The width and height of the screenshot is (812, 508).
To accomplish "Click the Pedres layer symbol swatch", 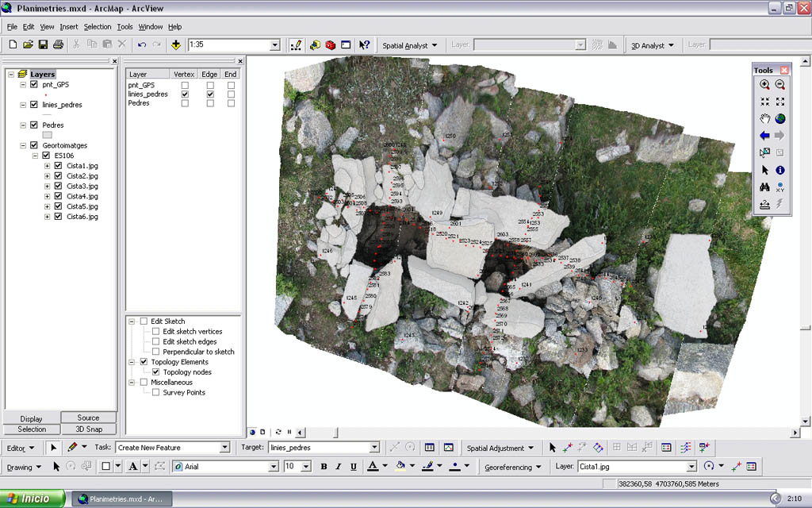I will 47,135.
